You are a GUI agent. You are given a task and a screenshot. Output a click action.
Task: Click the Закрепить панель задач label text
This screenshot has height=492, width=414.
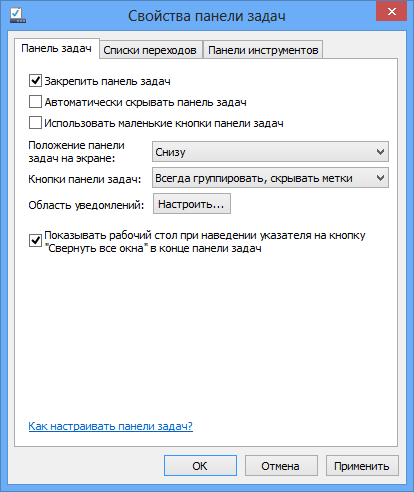(107, 81)
